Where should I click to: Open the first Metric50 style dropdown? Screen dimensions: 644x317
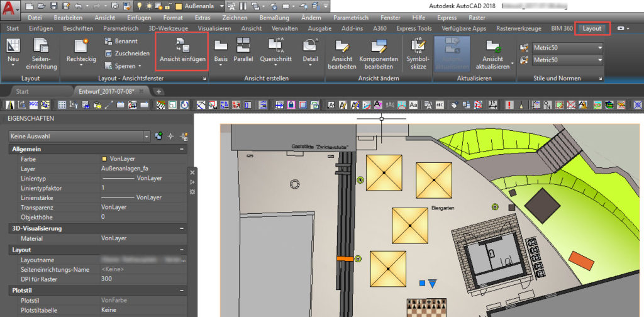(599, 48)
